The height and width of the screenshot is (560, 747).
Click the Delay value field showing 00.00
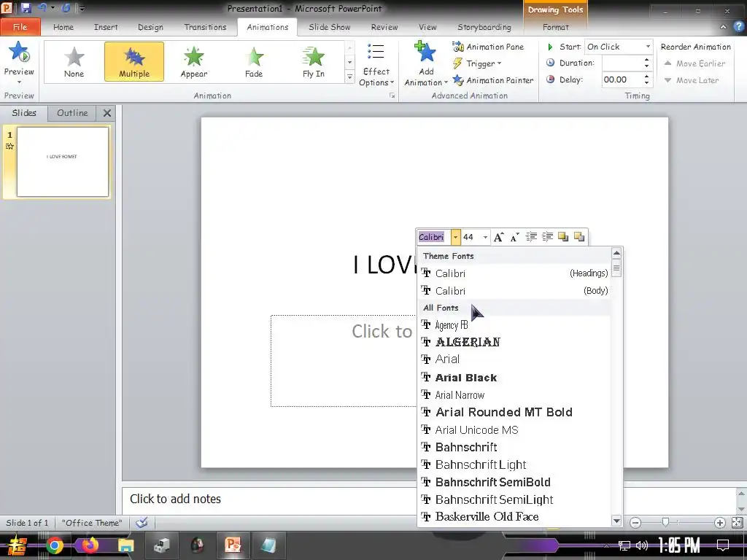(x=622, y=79)
